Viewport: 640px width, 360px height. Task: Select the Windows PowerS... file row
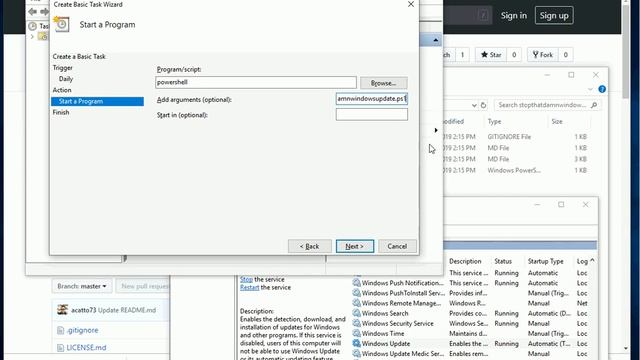[516, 170]
